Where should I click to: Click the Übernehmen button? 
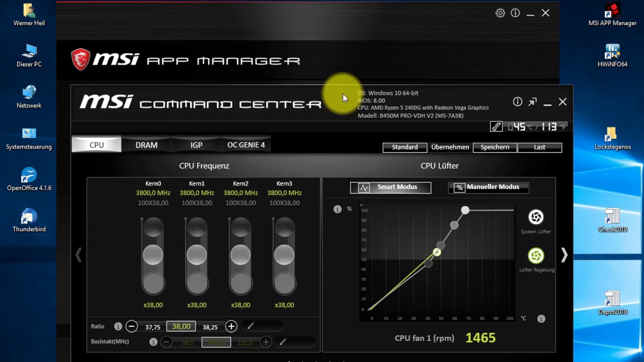pyautogui.click(x=450, y=147)
